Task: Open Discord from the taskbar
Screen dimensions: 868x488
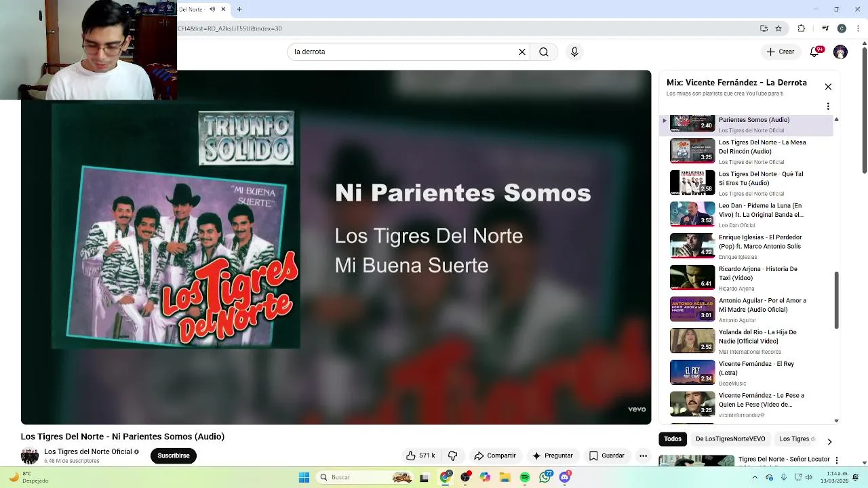Action: tap(565, 477)
